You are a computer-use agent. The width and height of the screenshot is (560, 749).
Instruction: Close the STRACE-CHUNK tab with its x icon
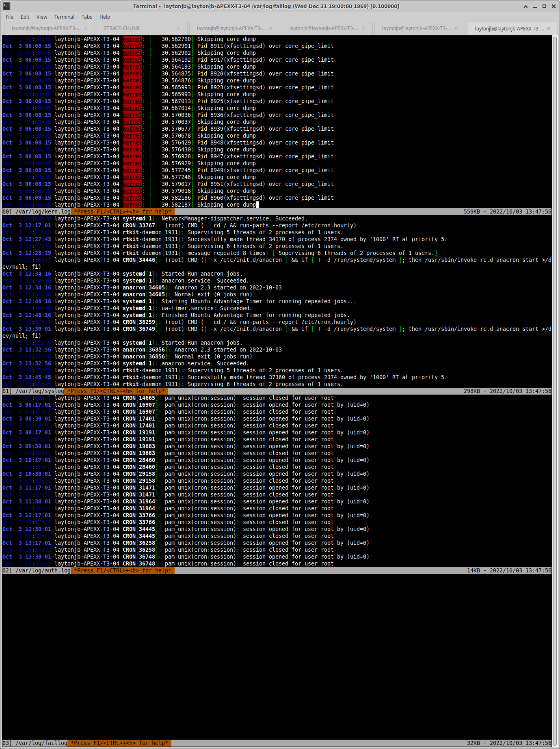pyautogui.click(x=178, y=28)
